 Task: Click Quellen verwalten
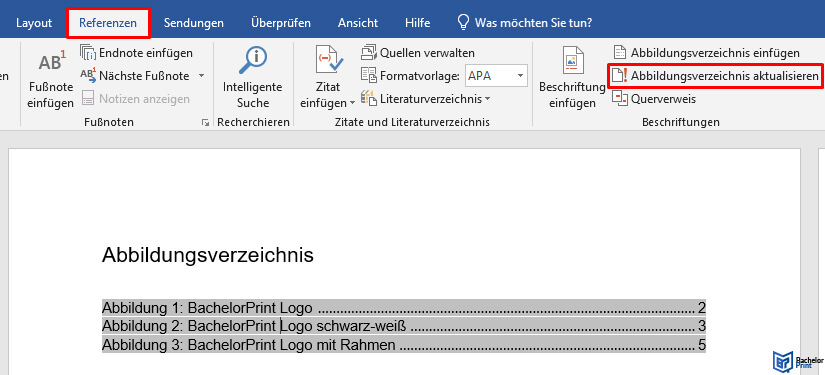pyautogui.click(x=418, y=53)
